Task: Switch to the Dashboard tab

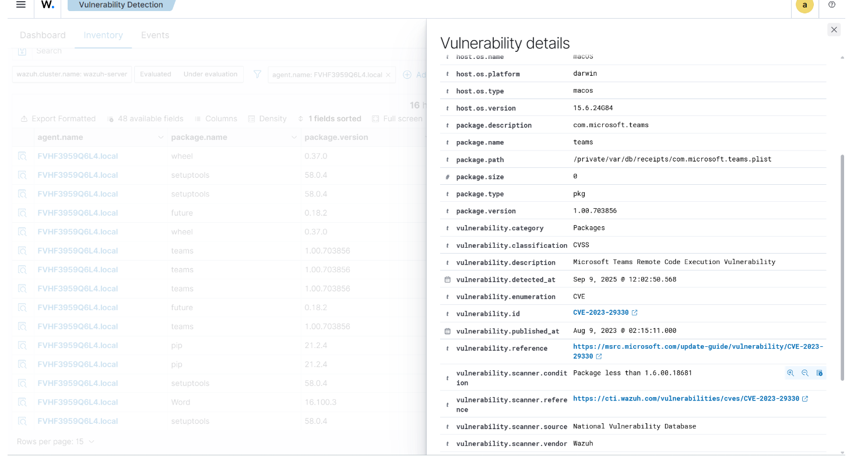Action: pyautogui.click(x=43, y=35)
